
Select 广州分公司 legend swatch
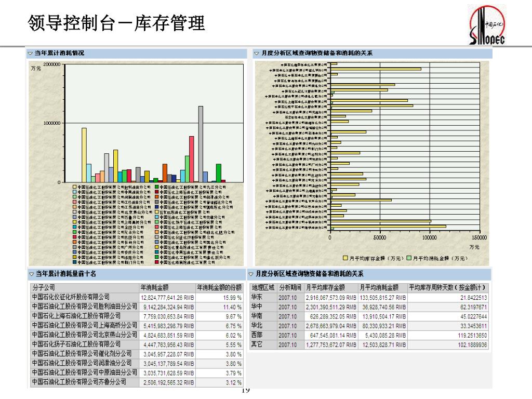75,247
